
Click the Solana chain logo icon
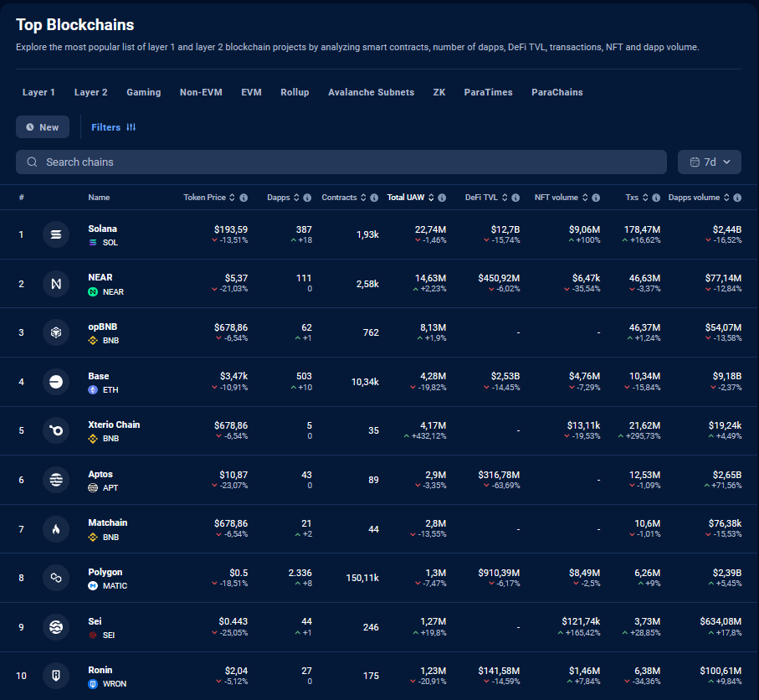pos(56,234)
